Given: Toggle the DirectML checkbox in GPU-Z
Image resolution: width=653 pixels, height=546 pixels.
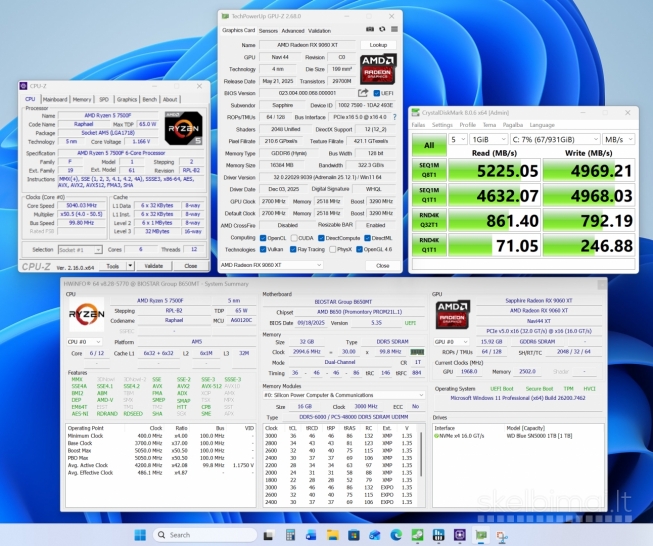Looking at the screenshot, I should [367, 238].
